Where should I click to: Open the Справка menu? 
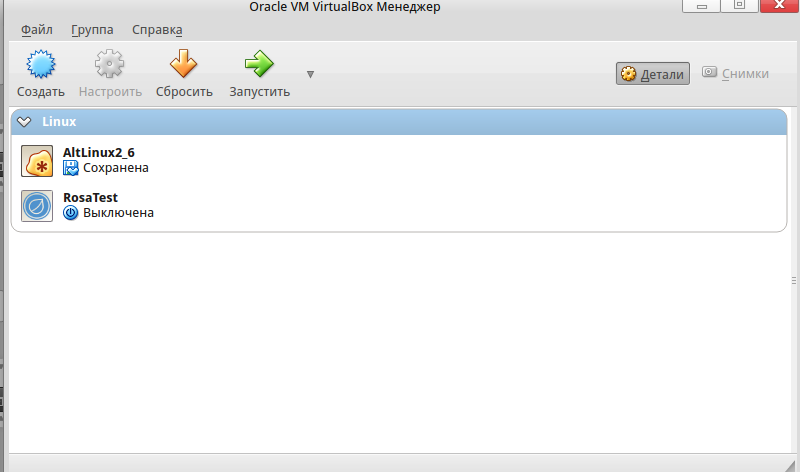(x=157, y=30)
